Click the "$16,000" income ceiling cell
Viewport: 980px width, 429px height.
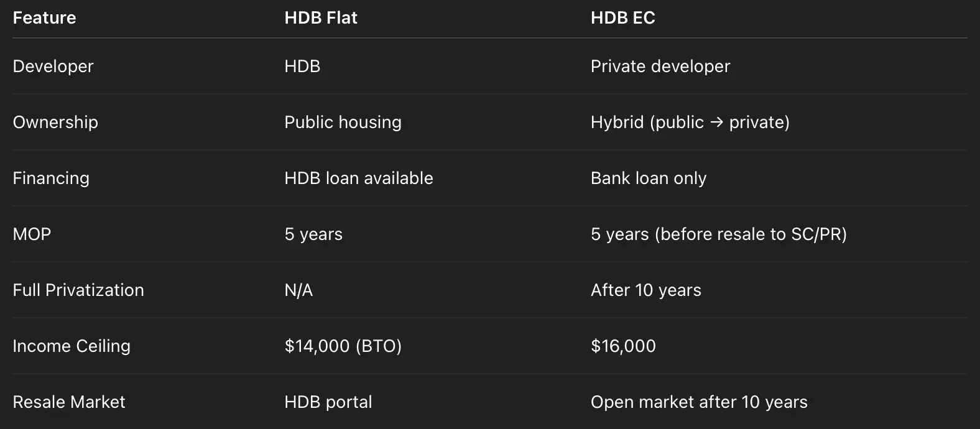tap(623, 346)
